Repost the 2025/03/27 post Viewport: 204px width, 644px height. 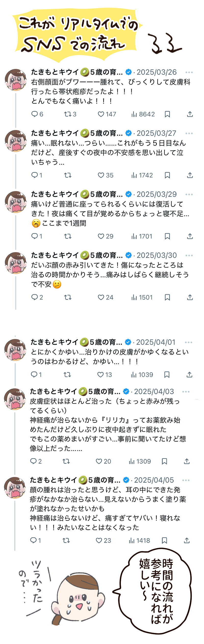pyautogui.click(x=68, y=175)
